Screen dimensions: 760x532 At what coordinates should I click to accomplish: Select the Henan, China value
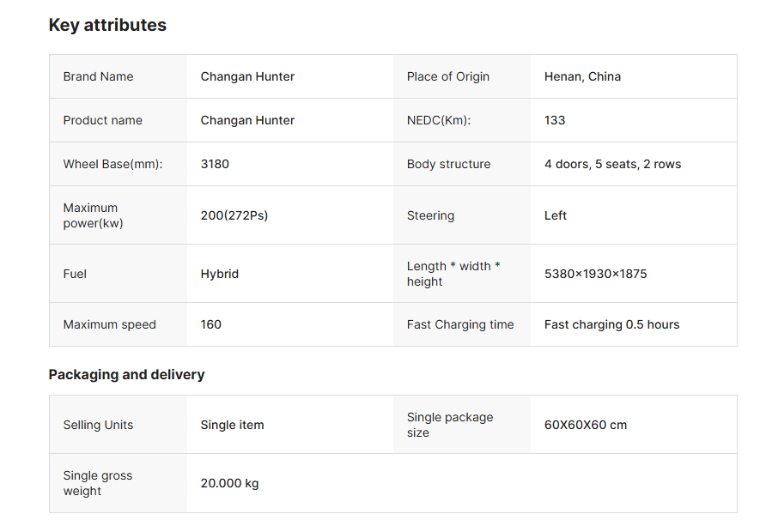click(582, 76)
